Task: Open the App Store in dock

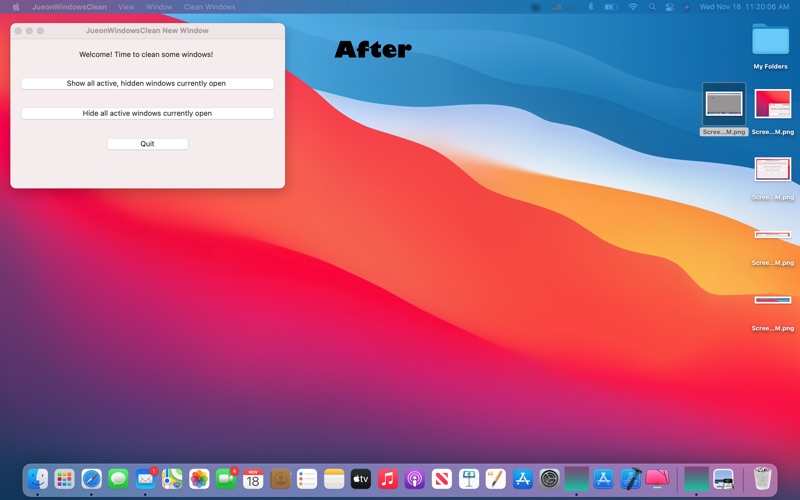Action: tap(523, 479)
